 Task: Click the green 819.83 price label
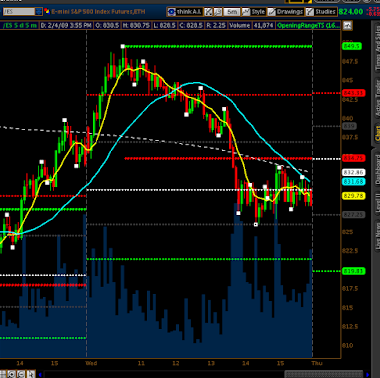pos(354,271)
